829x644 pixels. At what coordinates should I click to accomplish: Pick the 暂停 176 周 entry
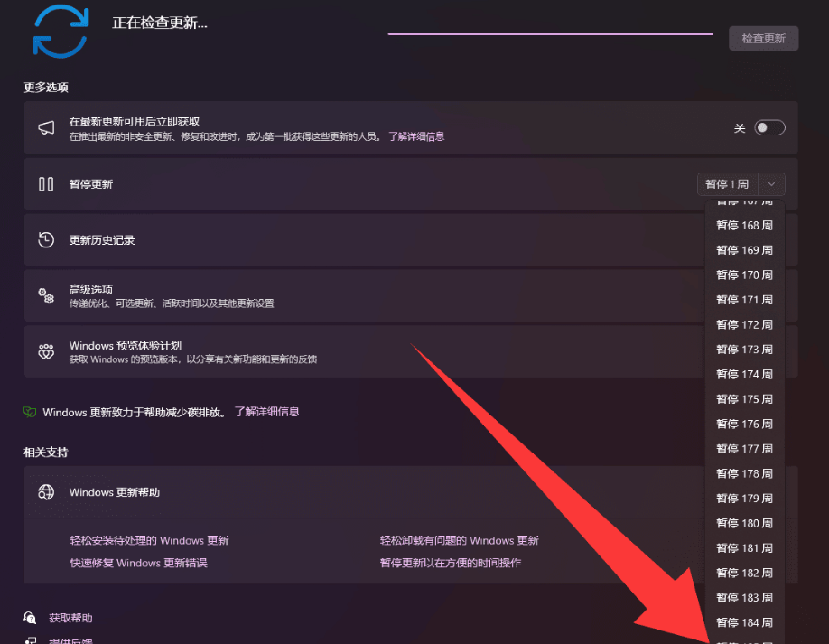(744, 425)
